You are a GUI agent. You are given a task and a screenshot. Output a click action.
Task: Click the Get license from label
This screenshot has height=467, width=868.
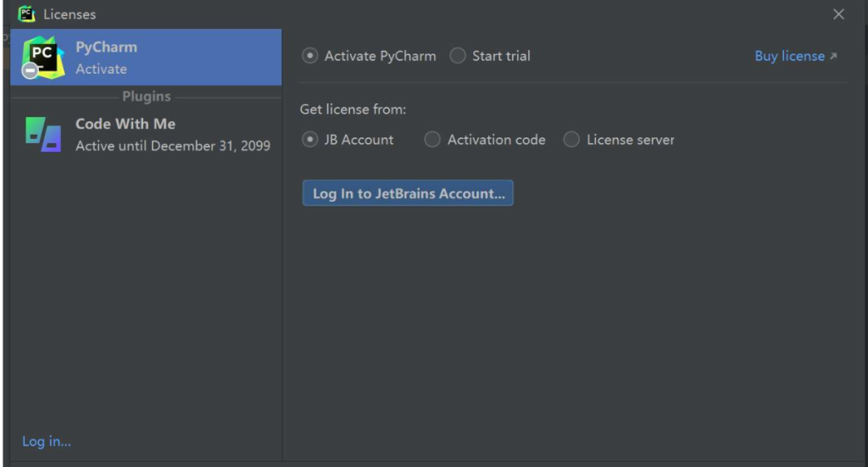[x=353, y=109]
